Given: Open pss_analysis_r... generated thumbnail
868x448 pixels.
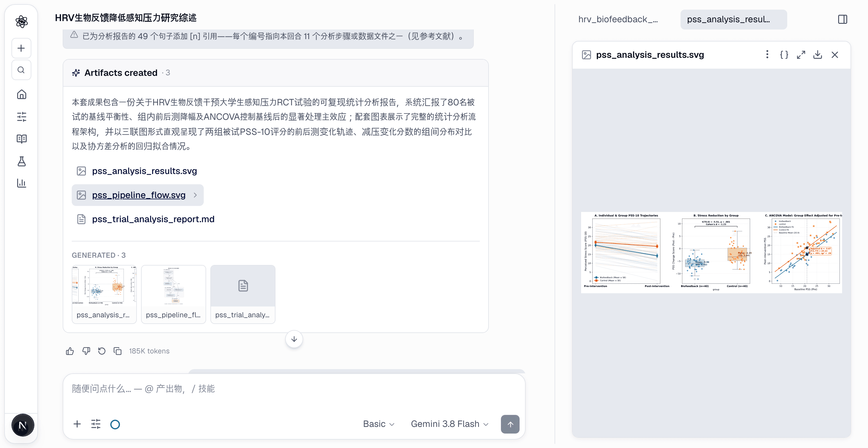Looking at the screenshot, I should [x=104, y=294].
